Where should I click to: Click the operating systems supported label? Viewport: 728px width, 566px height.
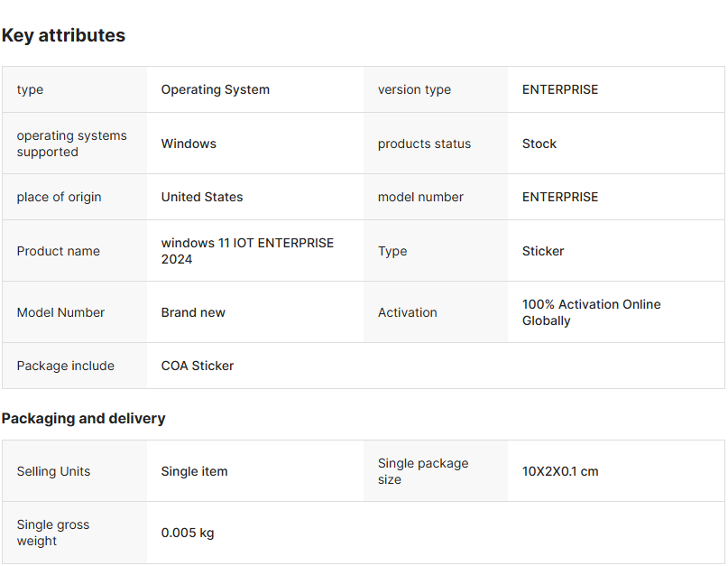tap(71, 144)
